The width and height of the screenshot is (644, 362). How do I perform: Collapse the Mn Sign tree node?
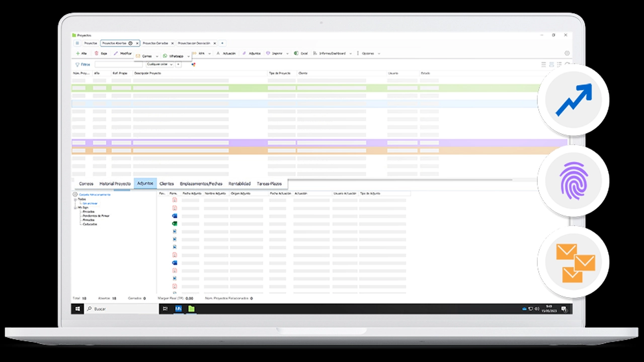[75, 208]
